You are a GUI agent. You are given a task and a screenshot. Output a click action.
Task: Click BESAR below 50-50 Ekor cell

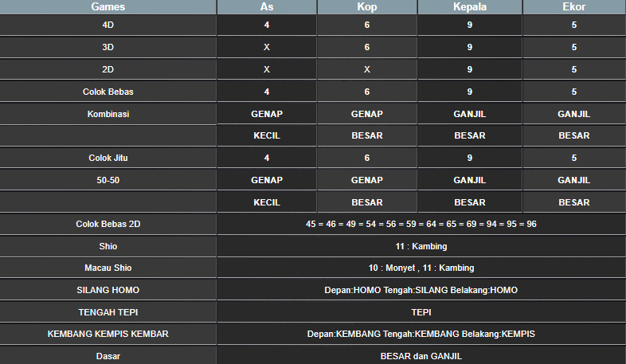point(574,203)
